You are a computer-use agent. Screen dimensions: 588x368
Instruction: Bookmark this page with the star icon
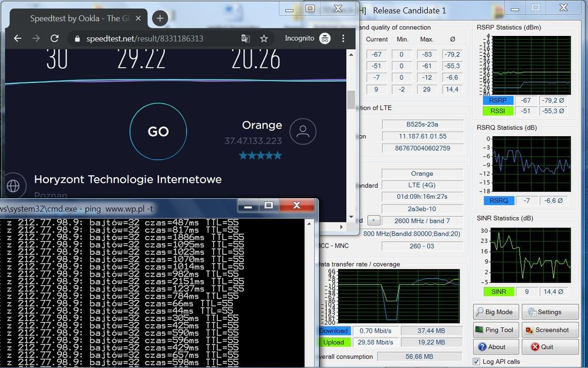tap(264, 38)
